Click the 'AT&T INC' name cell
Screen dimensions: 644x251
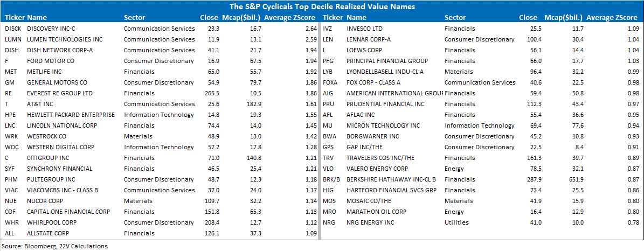(x=39, y=104)
